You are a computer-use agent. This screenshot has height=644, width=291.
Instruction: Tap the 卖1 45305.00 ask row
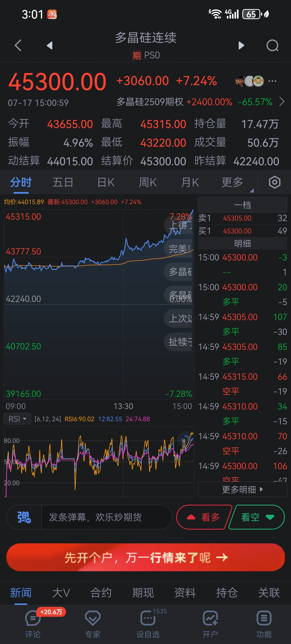click(x=242, y=218)
